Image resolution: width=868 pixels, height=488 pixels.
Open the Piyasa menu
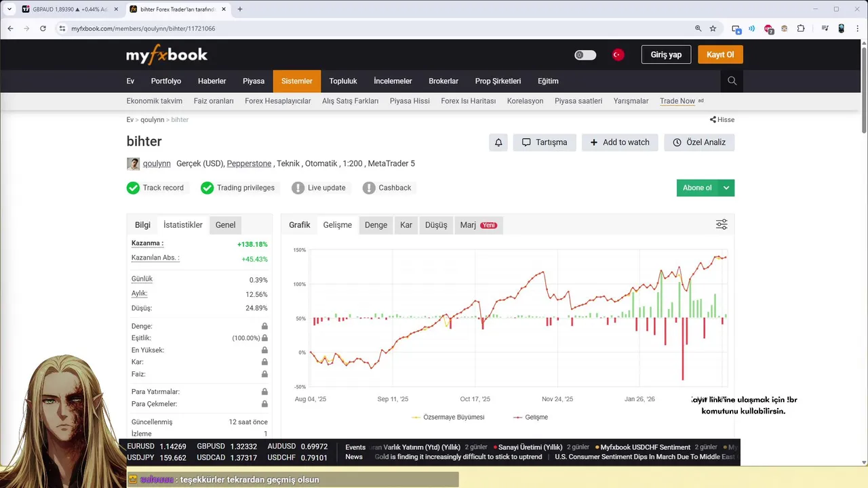point(254,81)
